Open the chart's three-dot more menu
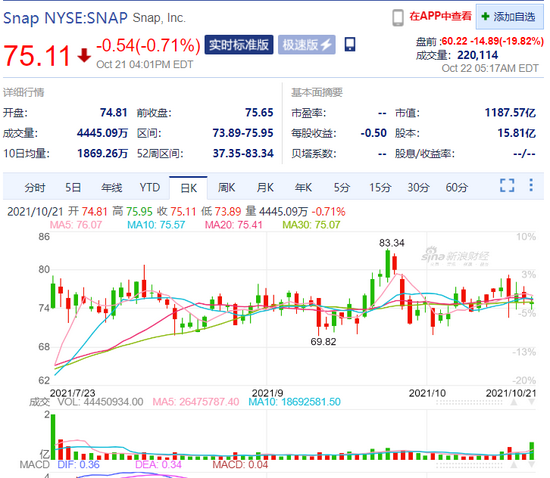The height and width of the screenshot is (478, 550). (x=531, y=185)
